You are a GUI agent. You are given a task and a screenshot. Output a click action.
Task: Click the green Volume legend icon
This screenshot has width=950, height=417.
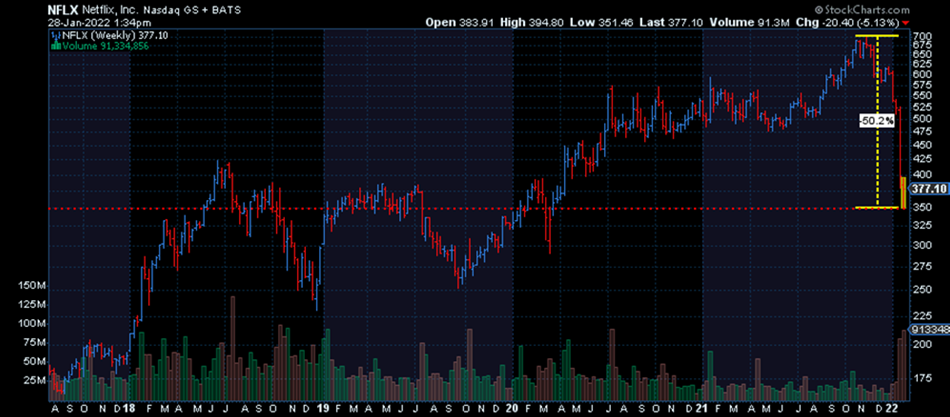click(x=56, y=44)
